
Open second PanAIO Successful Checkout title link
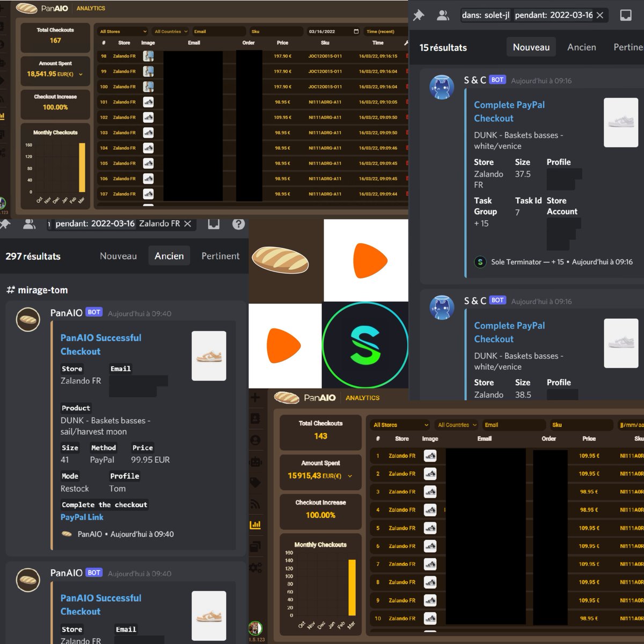click(x=101, y=605)
